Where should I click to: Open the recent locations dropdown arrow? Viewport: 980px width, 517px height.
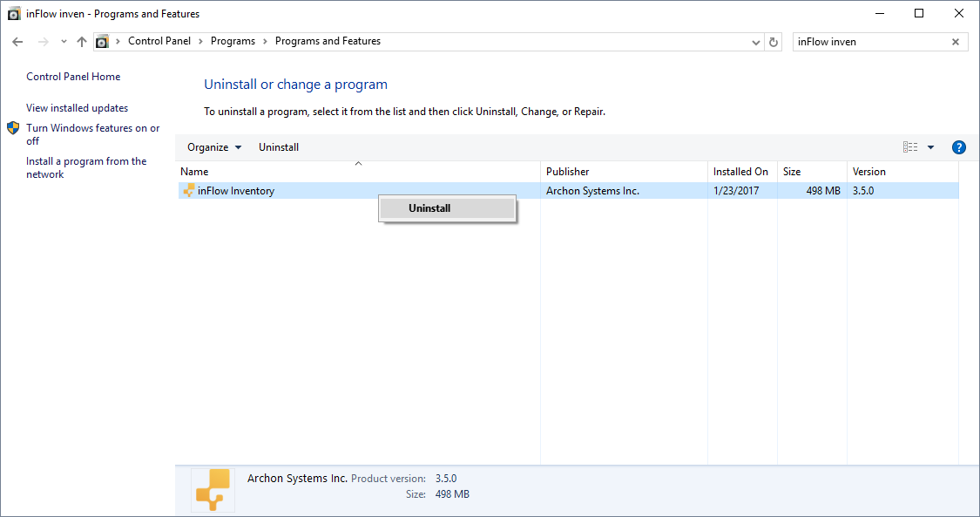(x=64, y=42)
